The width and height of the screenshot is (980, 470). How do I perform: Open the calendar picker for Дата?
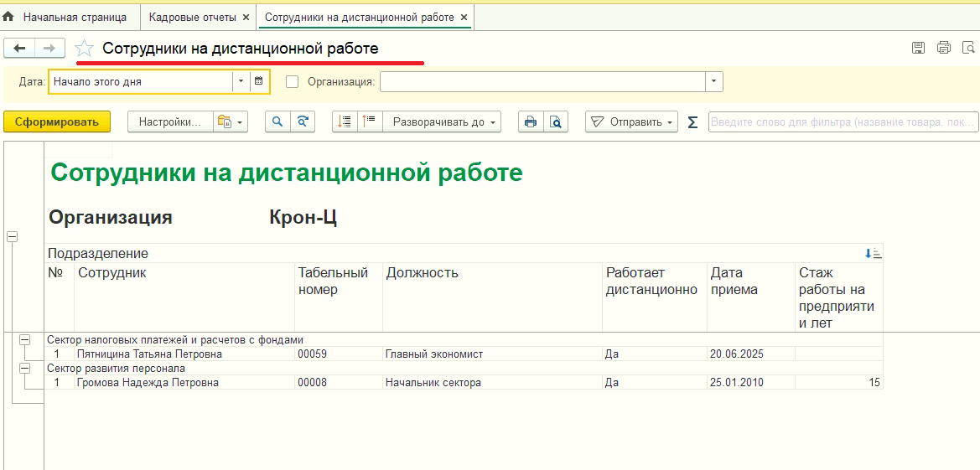point(259,81)
